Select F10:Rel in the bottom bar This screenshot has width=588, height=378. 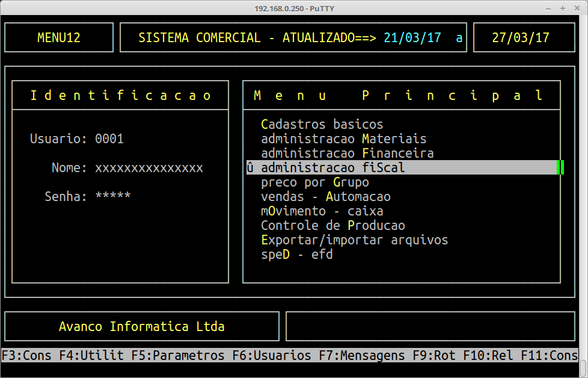[494, 356]
